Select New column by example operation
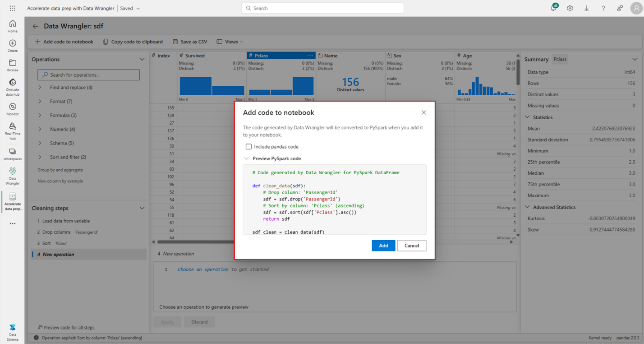This screenshot has height=344, width=644. (60, 181)
